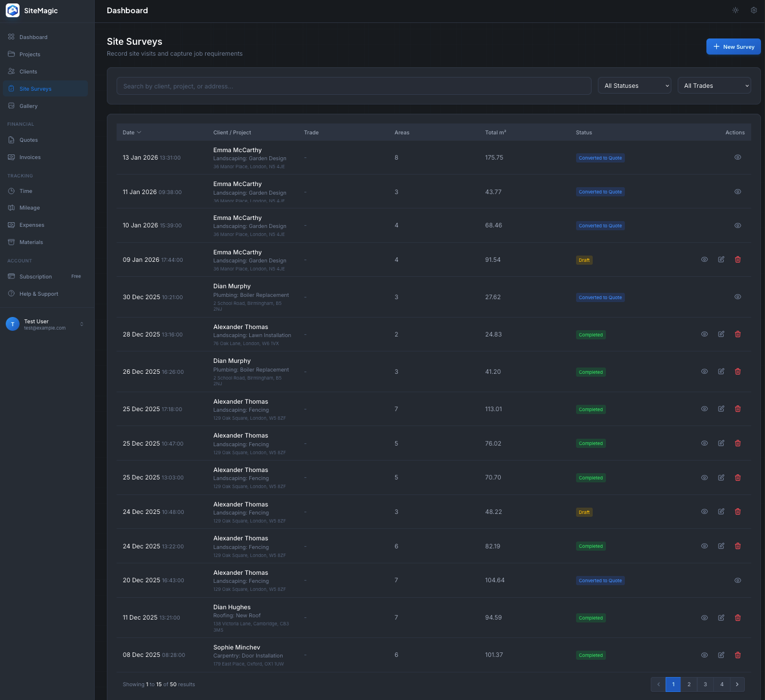View the Sophie Minchev Door Installation survey
Viewport: 765px width, 700px height.
coord(705,655)
